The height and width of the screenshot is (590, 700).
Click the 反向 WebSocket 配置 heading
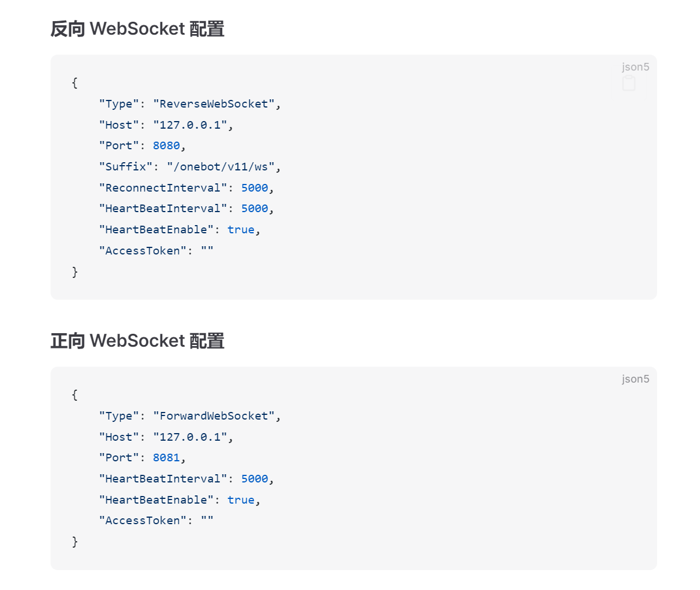coord(137,29)
